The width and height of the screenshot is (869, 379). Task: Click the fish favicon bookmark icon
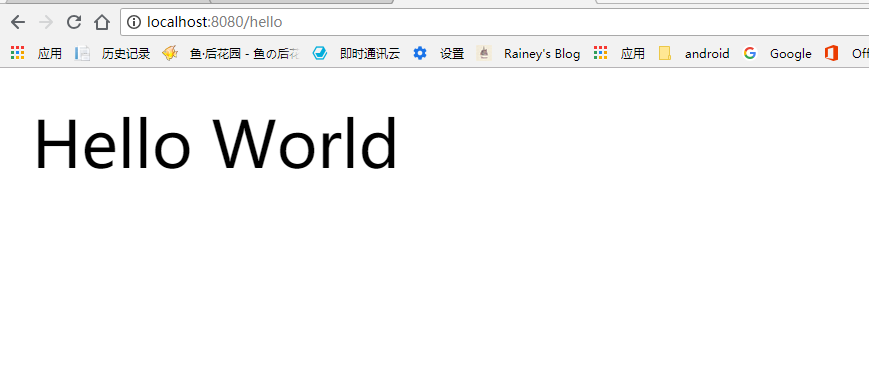pyautogui.click(x=170, y=53)
